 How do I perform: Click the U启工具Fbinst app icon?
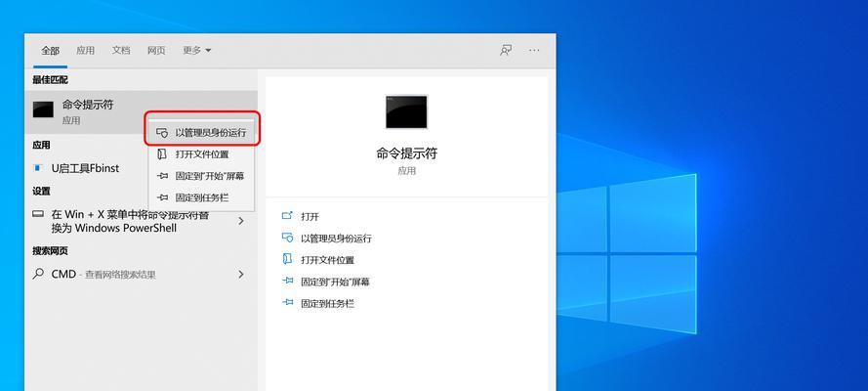[x=38, y=168]
